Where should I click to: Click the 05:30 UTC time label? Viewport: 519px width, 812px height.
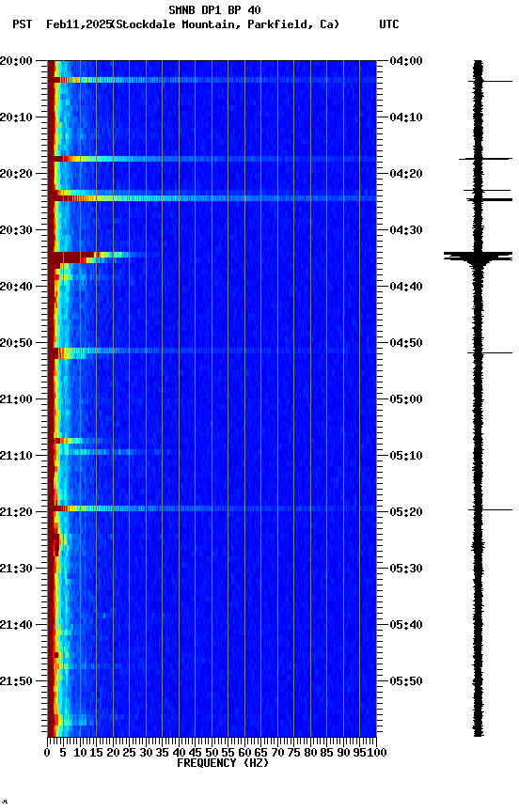(406, 569)
